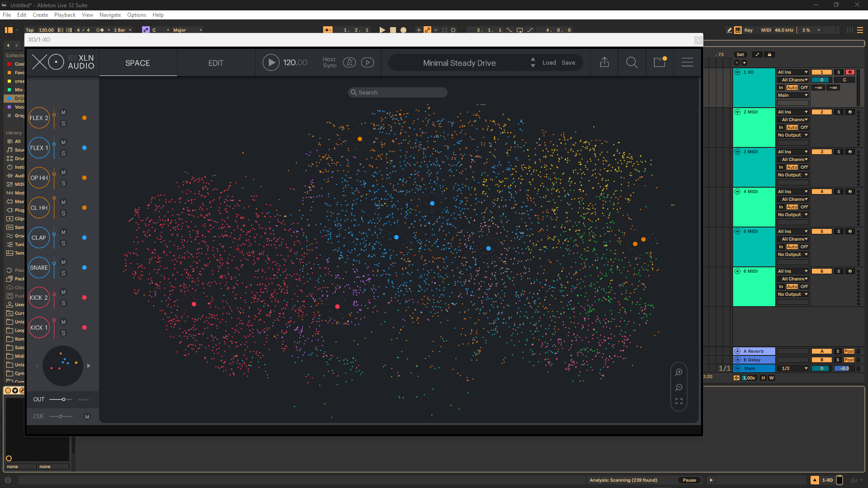Click the Tap tempo button
This screenshot has height=488, width=868.
30,30
